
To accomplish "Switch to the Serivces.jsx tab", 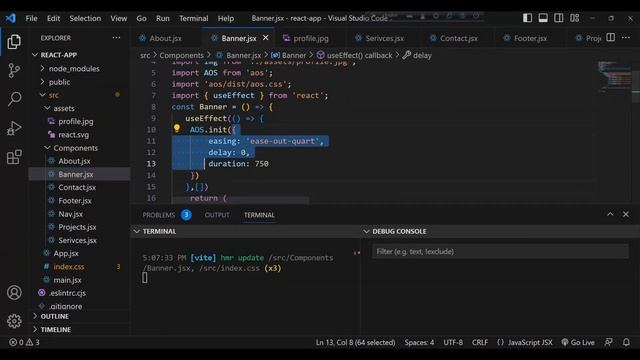I will click(x=384, y=38).
